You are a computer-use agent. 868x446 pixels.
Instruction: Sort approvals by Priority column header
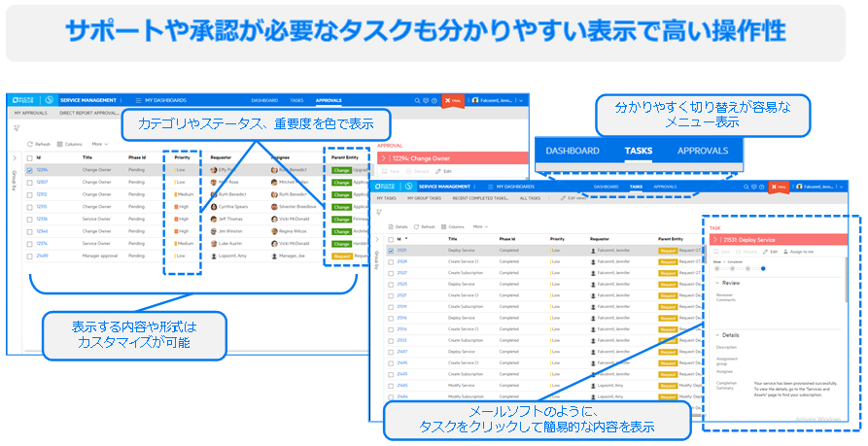tap(182, 156)
